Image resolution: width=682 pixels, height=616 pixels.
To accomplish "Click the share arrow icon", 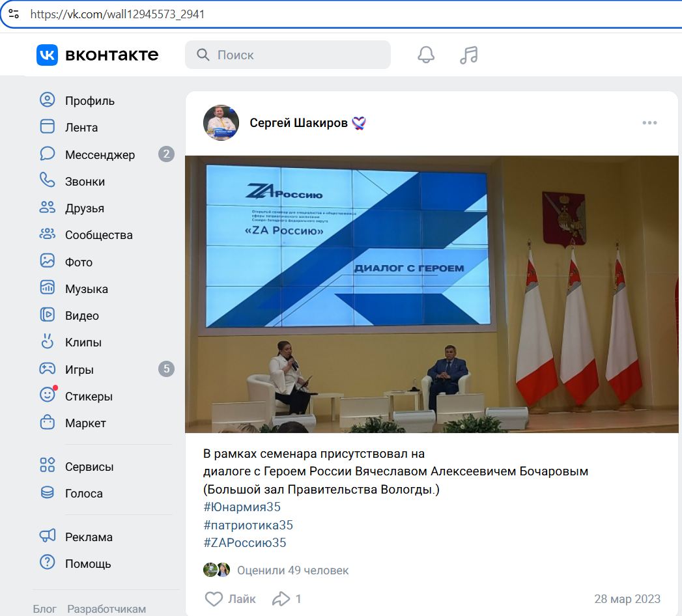I will 281,599.
